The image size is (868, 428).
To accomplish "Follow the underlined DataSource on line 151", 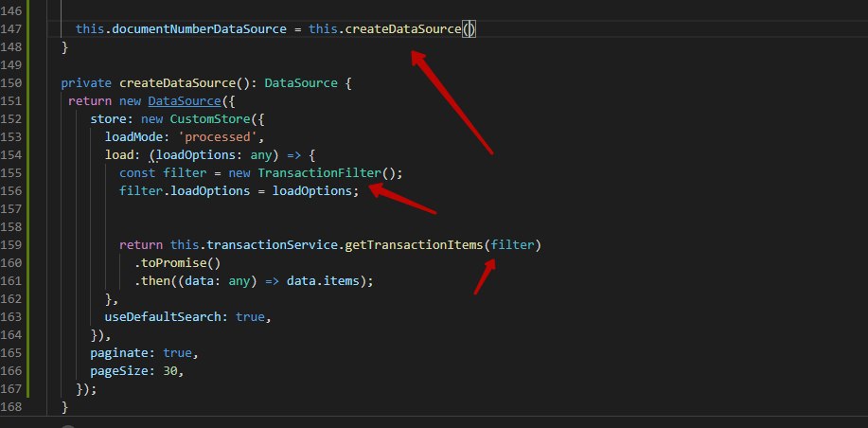I will click(185, 101).
